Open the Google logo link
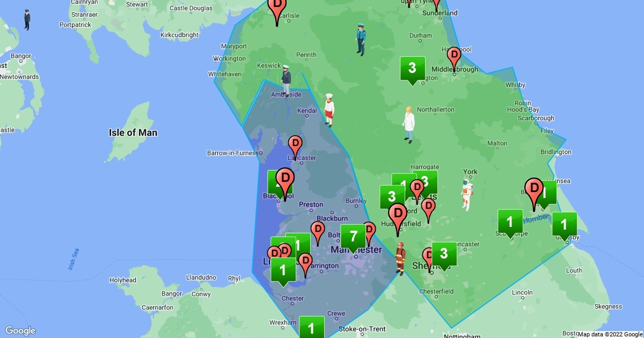This screenshot has width=644, height=338. tap(20, 330)
